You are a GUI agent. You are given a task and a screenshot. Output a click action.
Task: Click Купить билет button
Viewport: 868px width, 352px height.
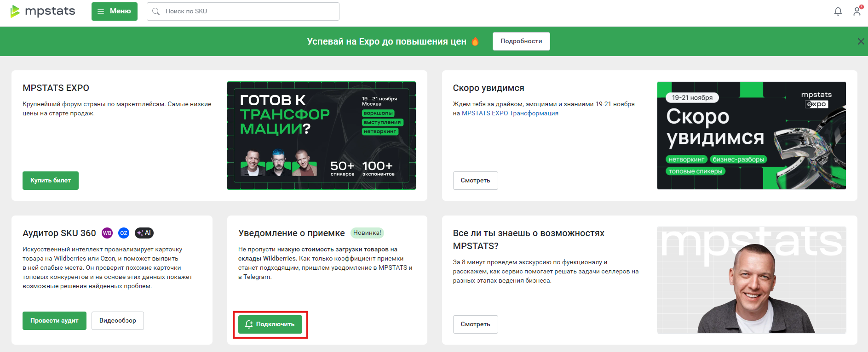click(x=51, y=181)
